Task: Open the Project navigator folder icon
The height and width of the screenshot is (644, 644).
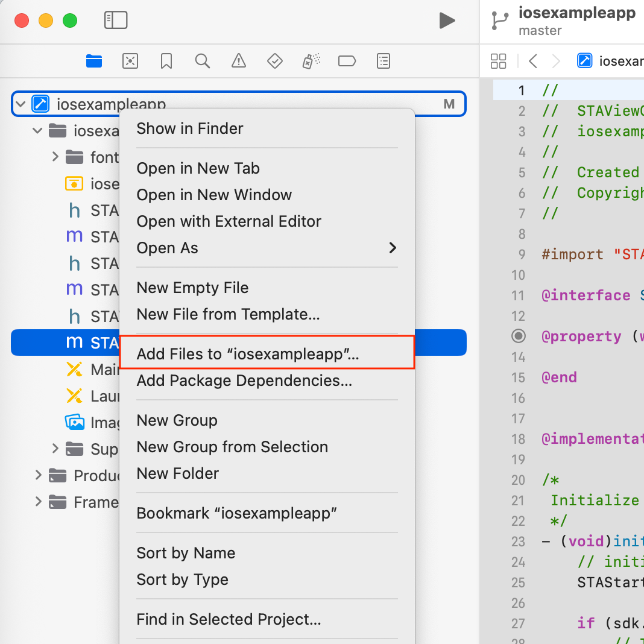Action: pos(94,61)
